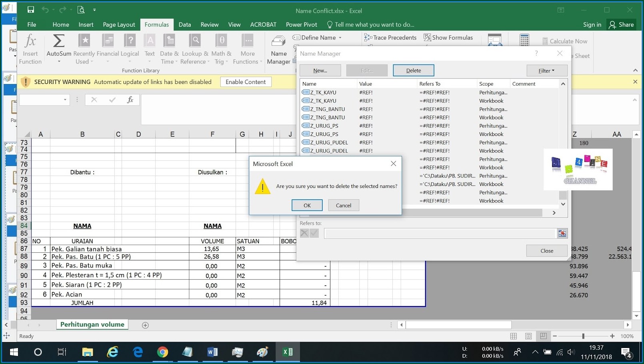644x364 pixels.
Task: Open the Customize Quick Access Toolbar dropdown
Action: pos(94,10)
